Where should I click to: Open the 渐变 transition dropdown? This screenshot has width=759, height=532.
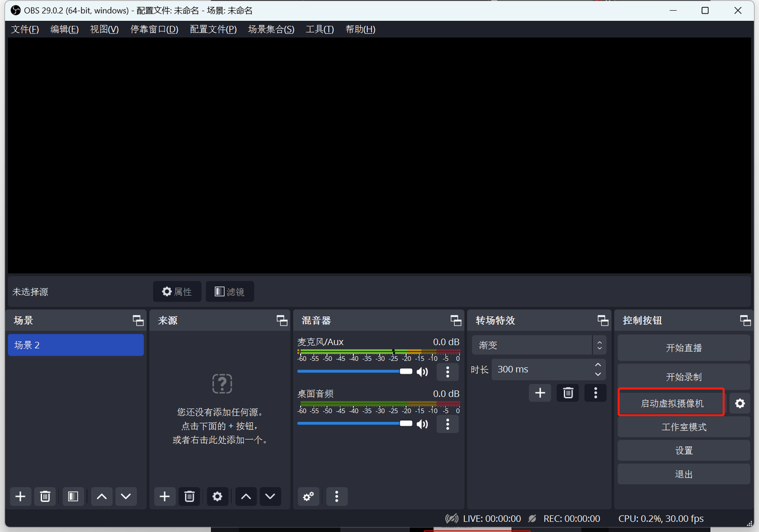[532, 345]
